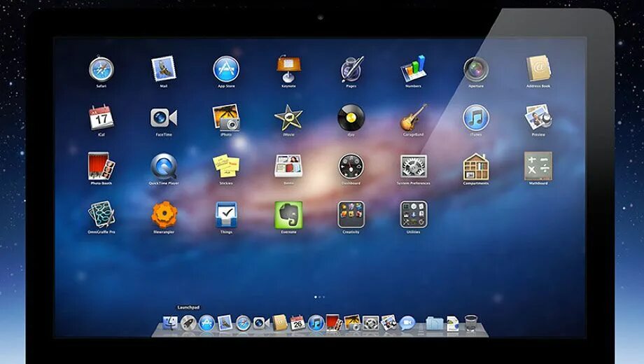Open the MathBoard app
The image size is (644, 364).
point(538,166)
